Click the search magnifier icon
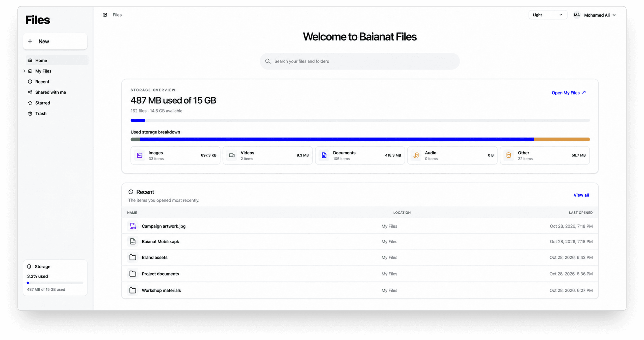Screen dimensions: 644x340 pyautogui.click(x=268, y=61)
